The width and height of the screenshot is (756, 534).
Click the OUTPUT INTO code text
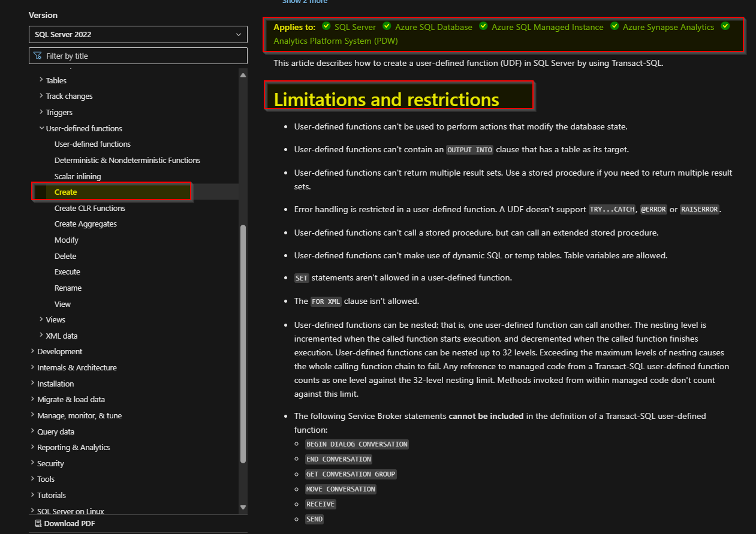[x=470, y=150]
